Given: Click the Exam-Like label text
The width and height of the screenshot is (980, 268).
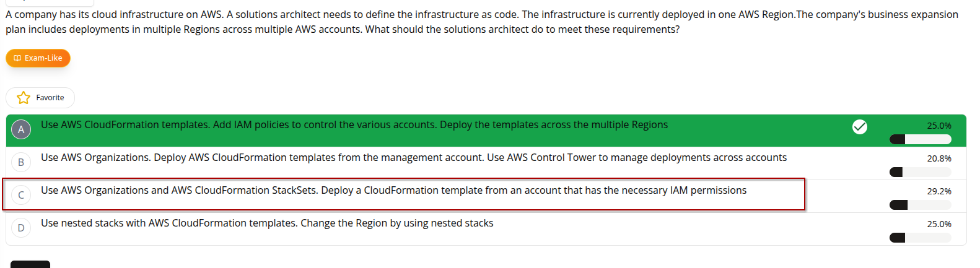Looking at the screenshot, I should click(43, 58).
